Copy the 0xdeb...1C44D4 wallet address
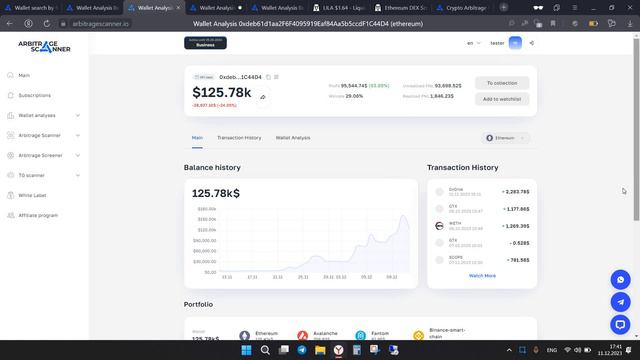 coord(268,77)
